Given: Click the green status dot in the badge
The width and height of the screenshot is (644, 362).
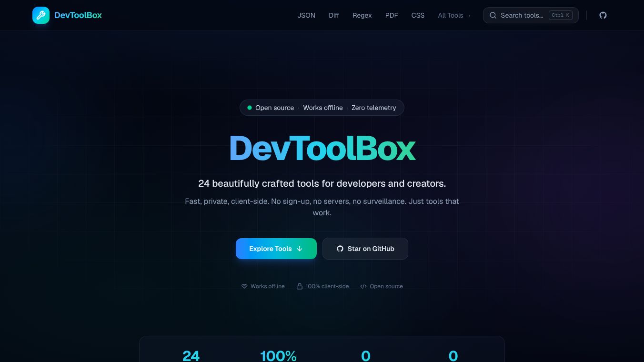Looking at the screenshot, I should coord(250,108).
